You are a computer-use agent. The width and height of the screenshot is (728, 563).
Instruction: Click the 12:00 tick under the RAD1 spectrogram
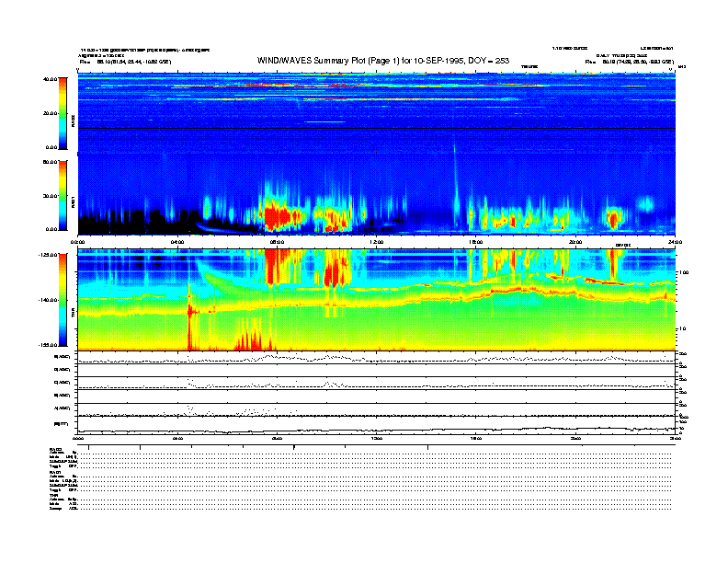(x=377, y=242)
